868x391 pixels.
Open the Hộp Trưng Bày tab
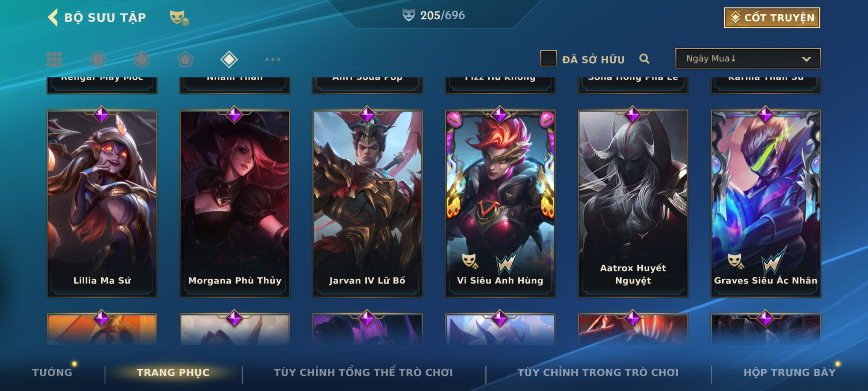tap(790, 372)
